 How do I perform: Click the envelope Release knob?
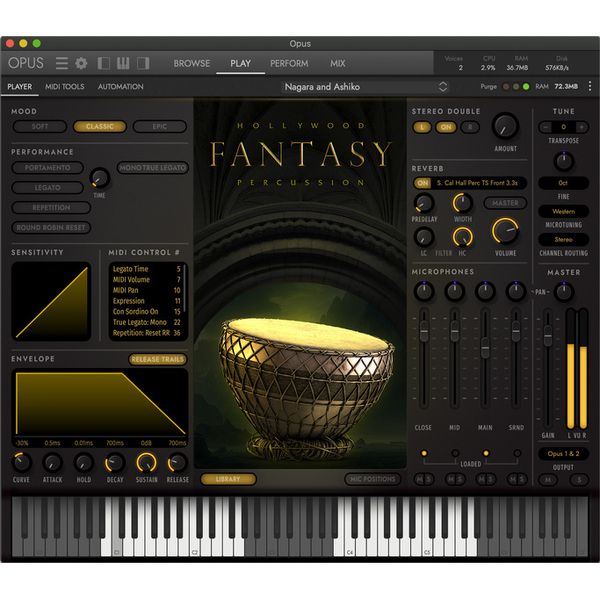[x=177, y=463]
